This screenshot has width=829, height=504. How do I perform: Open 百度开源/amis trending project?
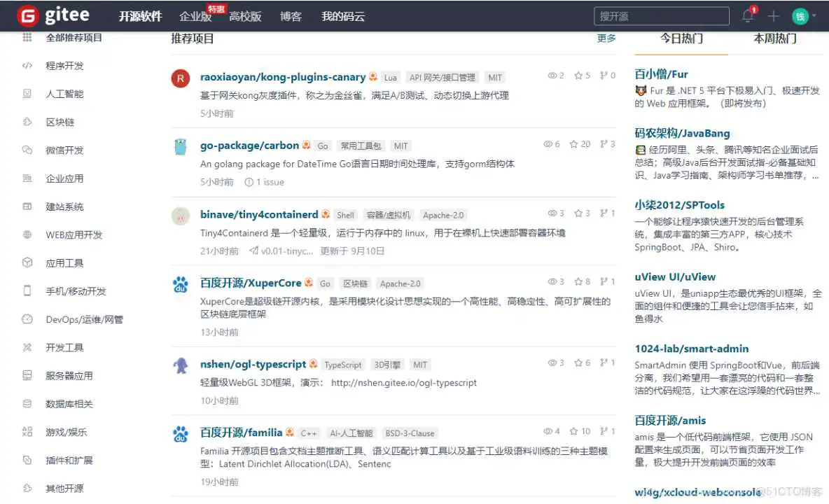(670, 421)
